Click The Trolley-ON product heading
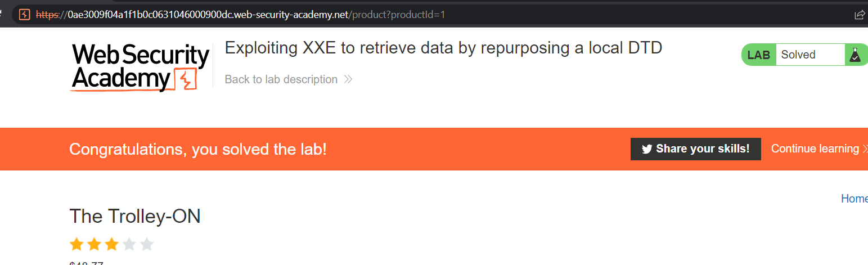This screenshot has height=265, width=868. 135,216
